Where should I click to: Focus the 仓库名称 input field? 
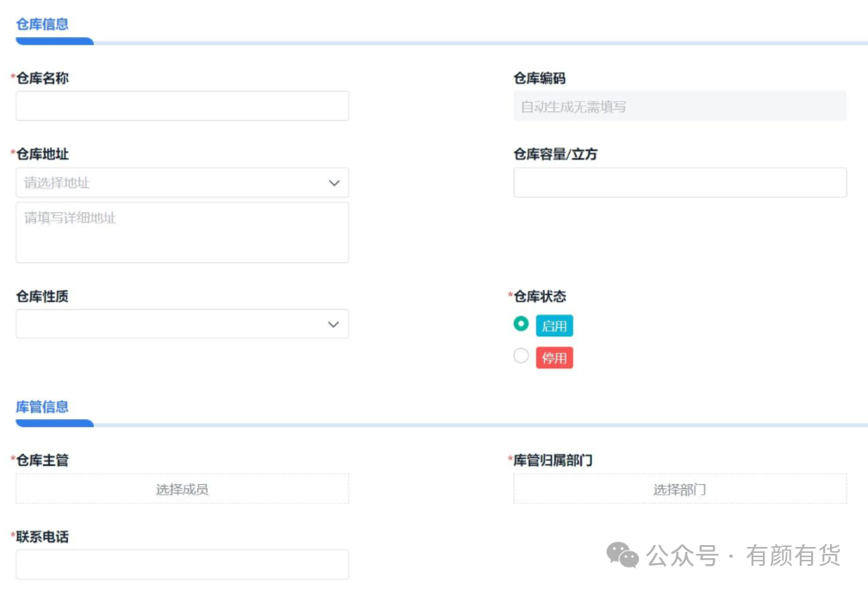point(182,106)
